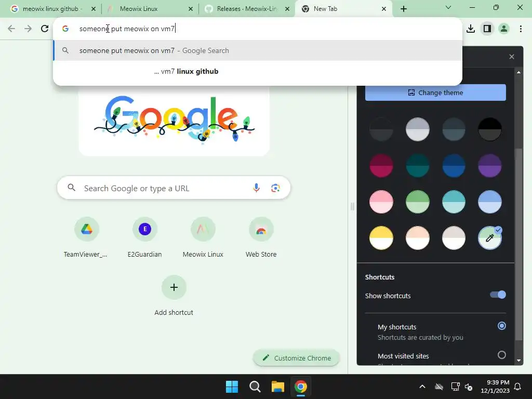Image resolution: width=532 pixels, height=399 pixels.
Task: Go forward with the forward arrow
Action: pyautogui.click(x=28, y=29)
